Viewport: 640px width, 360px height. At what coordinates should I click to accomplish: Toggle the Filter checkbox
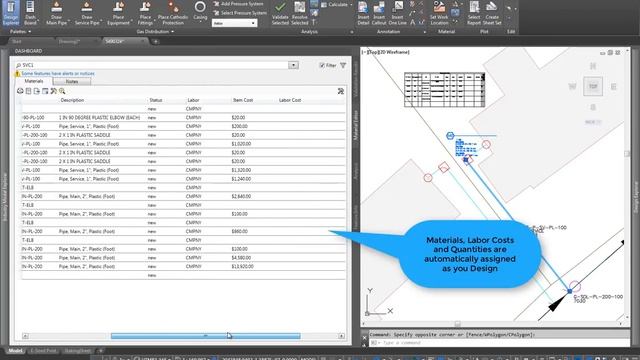[x=322, y=65]
